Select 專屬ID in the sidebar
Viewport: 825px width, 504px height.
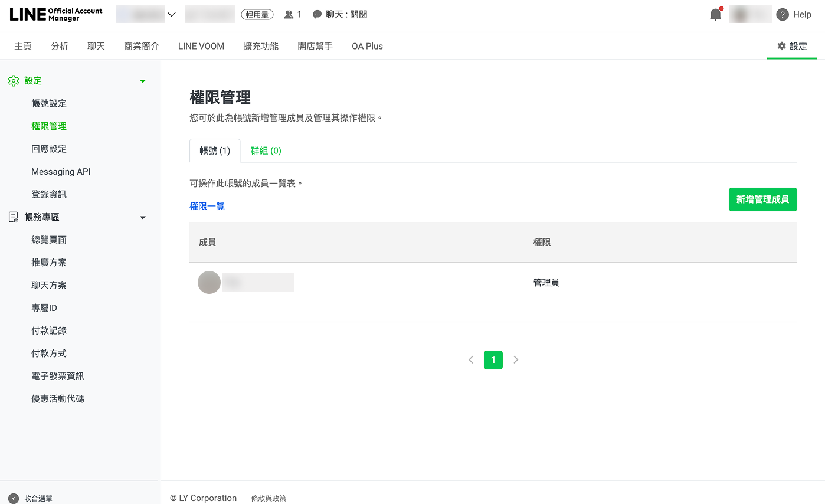pos(44,308)
